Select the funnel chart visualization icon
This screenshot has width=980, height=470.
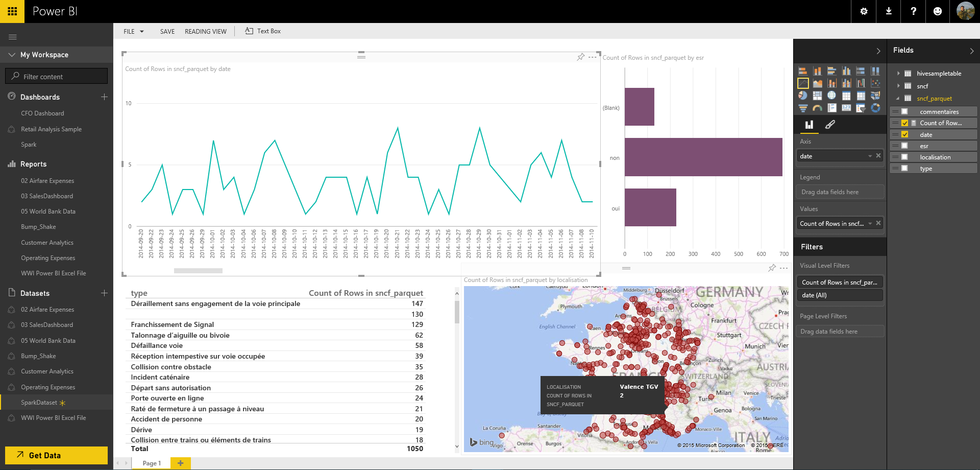point(803,108)
